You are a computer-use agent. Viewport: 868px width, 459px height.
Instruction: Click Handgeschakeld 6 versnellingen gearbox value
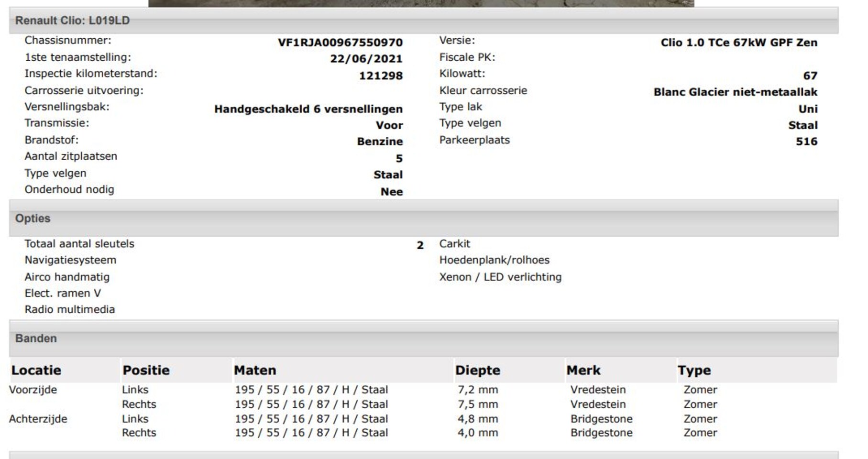tap(308, 109)
